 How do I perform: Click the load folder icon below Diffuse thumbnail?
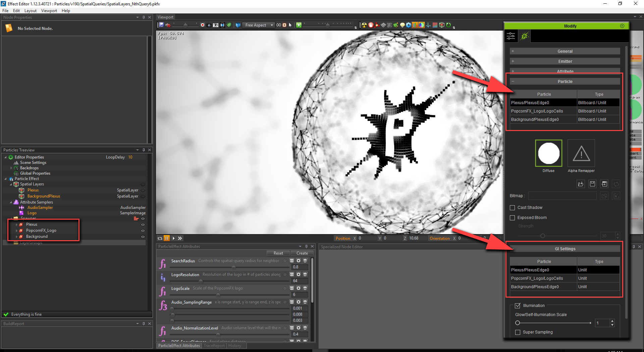[x=581, y=184]
